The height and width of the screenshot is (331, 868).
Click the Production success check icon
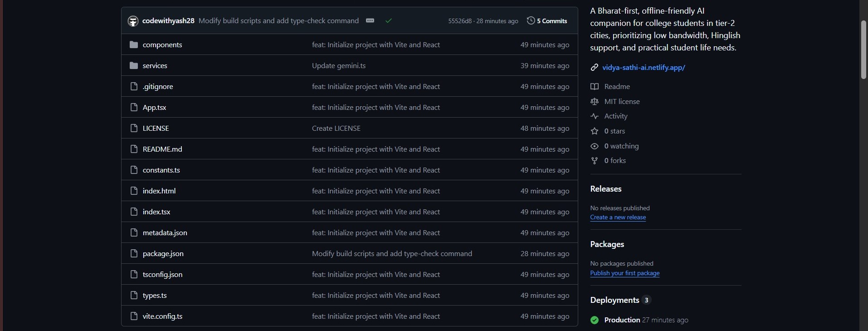point(595,320)
